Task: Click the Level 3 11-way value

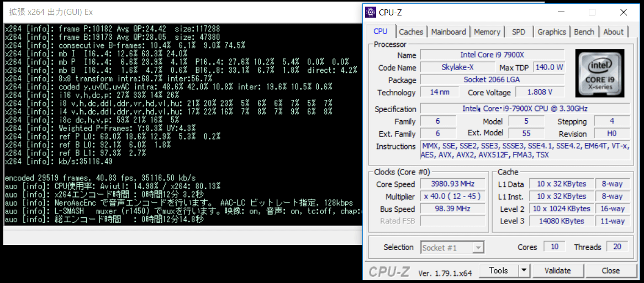Action: 613,221
